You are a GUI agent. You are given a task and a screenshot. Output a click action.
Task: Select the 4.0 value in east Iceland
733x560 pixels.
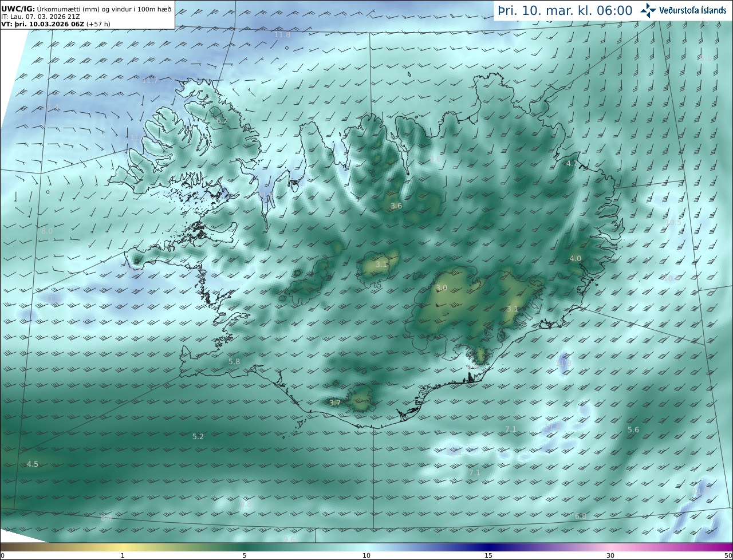tap(576, 259)
